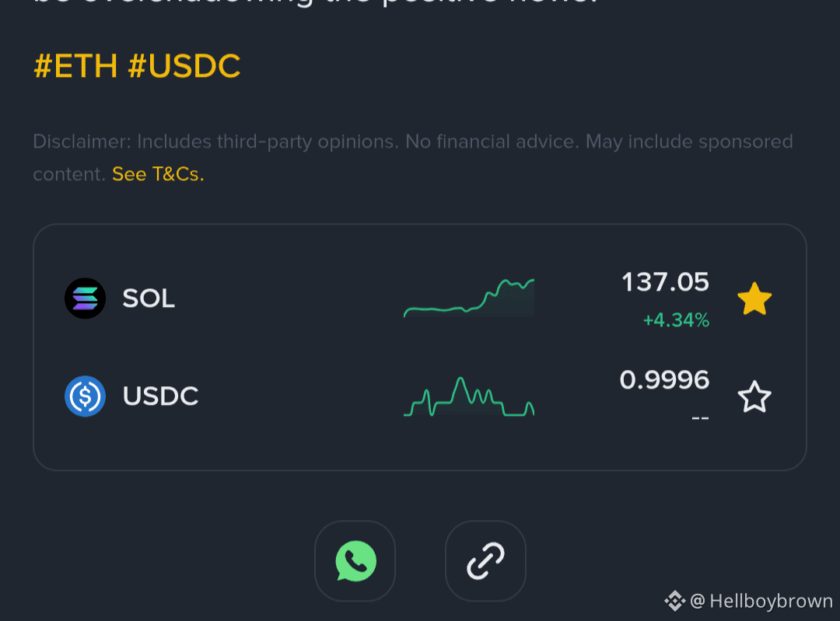Viewport: 840px width, 621px height.
Task: Click the Disclaimer text line
Action: tap(412, 142)
